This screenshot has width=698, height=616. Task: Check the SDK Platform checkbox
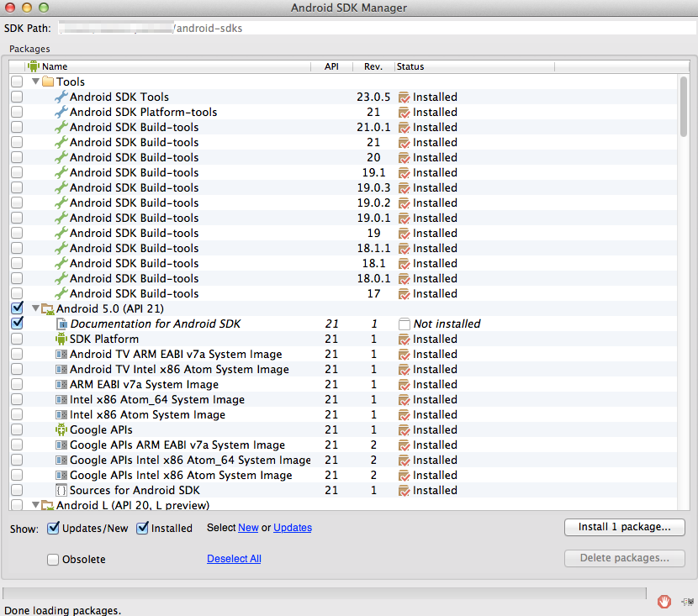[17, 339]
